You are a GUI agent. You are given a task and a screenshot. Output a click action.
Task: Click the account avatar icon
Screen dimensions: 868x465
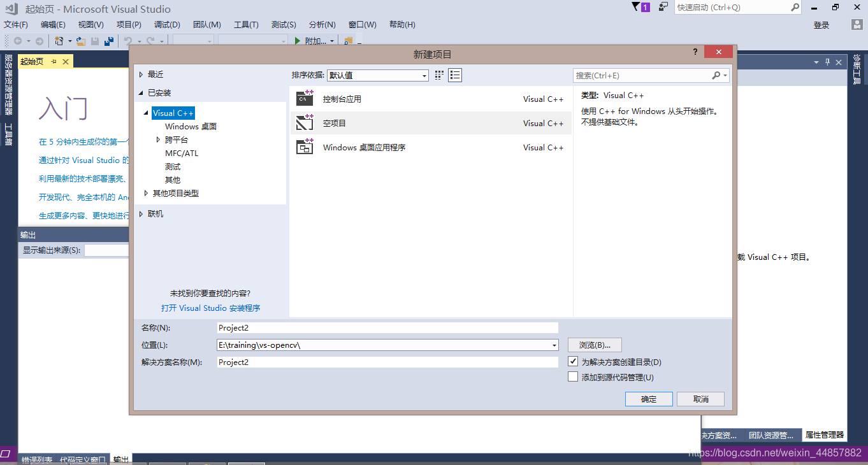coord(858,24)
